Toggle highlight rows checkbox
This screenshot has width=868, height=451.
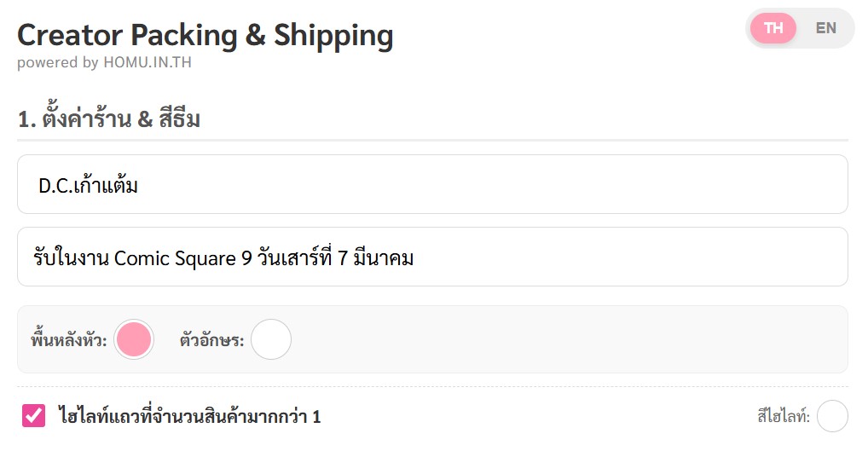pyautogui.click(x=34, y=416)
